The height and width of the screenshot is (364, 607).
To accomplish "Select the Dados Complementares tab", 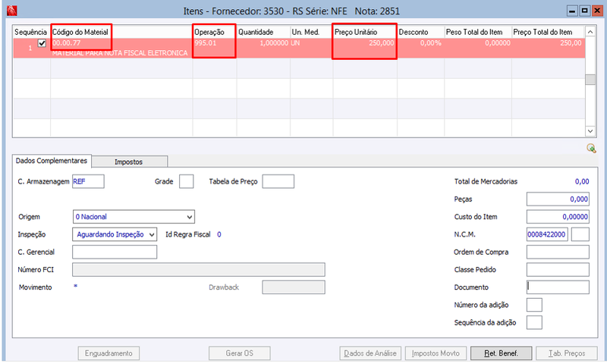I will [52, 161].
